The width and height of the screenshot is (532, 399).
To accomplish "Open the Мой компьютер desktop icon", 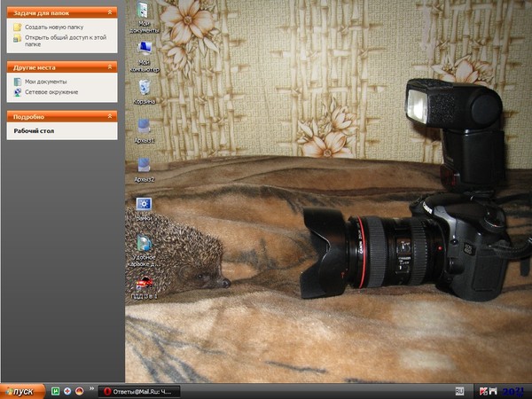I will (145, 49).
